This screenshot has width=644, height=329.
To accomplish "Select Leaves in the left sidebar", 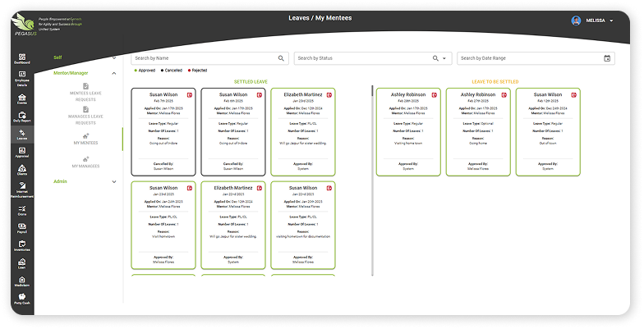I will coord(22,135).
